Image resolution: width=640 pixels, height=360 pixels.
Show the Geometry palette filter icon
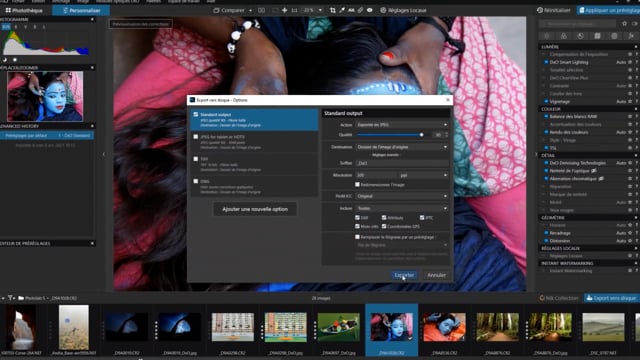[x=597, y=36]
